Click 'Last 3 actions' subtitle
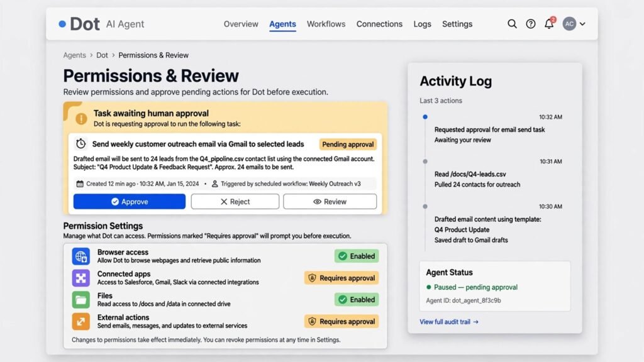The height and width of the screenshot is (362, 644). point(441,101)
